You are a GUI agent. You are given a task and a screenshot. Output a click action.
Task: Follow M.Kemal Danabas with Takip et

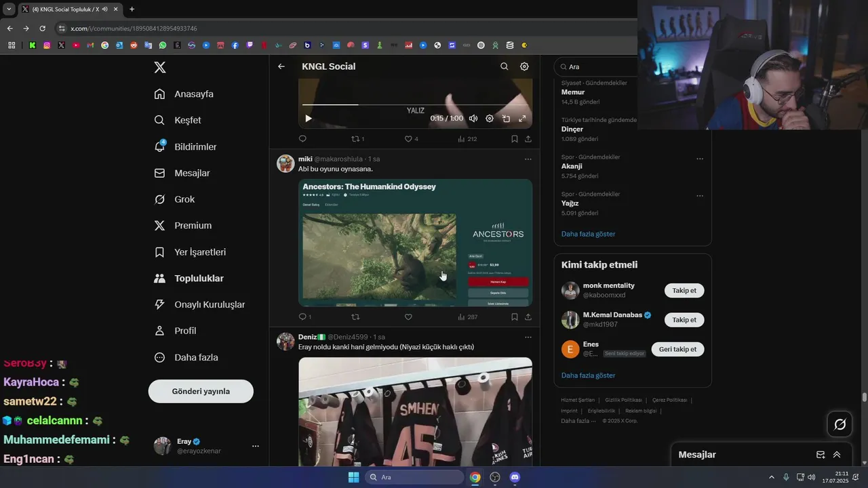684,319
